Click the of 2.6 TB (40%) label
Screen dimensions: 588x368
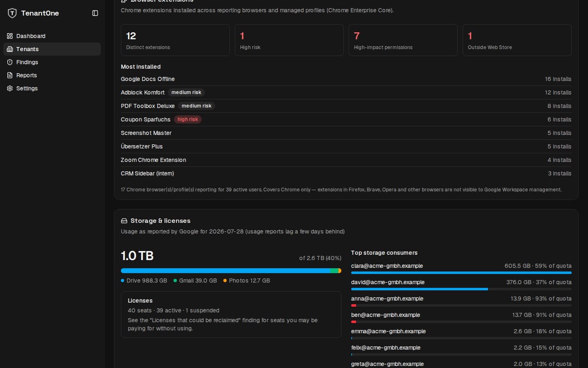320,258
